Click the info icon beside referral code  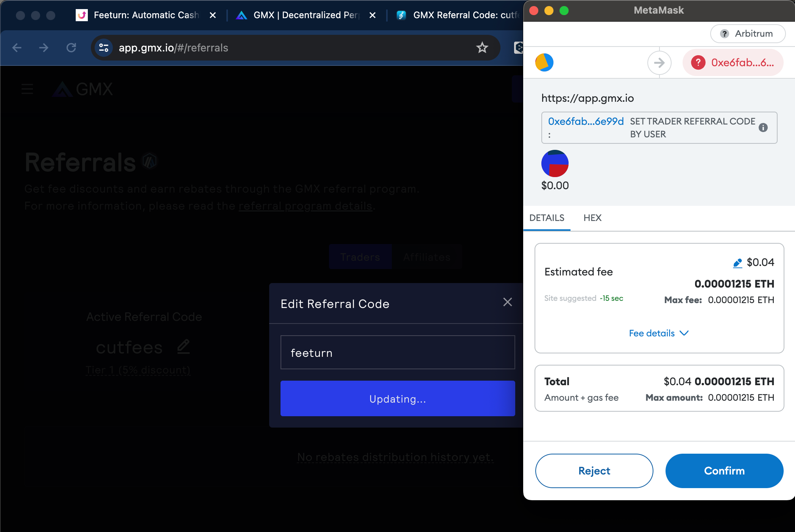[x=763, y=128]
